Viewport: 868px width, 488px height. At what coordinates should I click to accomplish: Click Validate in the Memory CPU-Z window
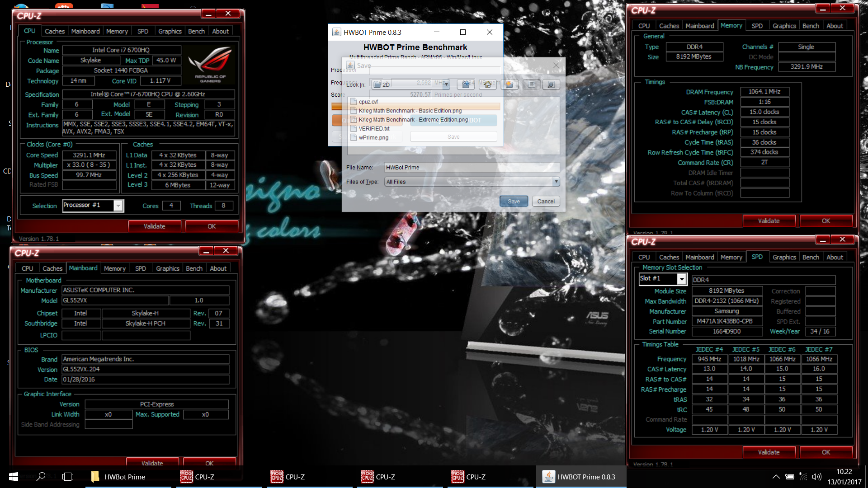pyautogui.click(x=769, y=221)
